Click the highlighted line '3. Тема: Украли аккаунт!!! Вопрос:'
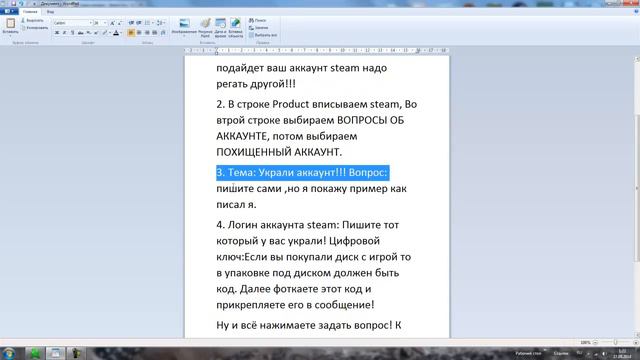 (302, 173)
